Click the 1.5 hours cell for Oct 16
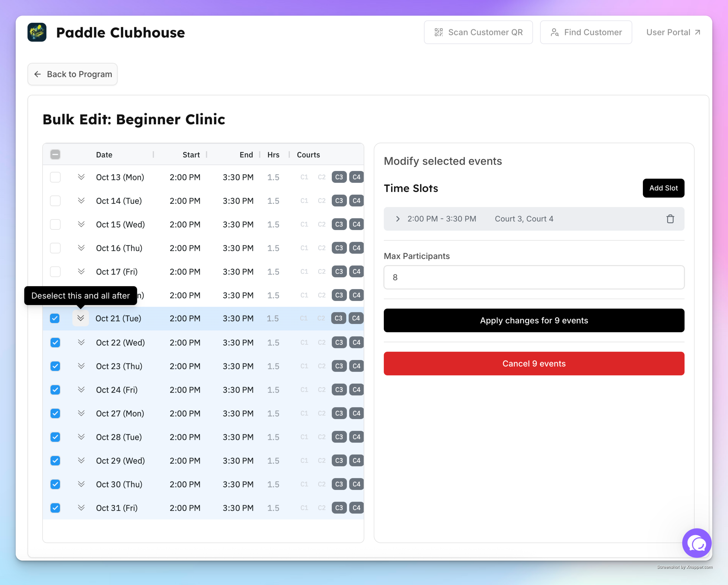 point(273,248)
